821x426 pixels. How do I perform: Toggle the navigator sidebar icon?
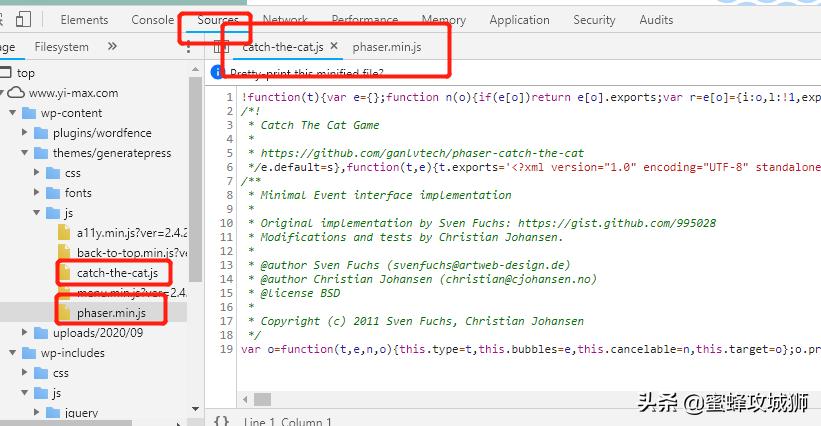221,47
